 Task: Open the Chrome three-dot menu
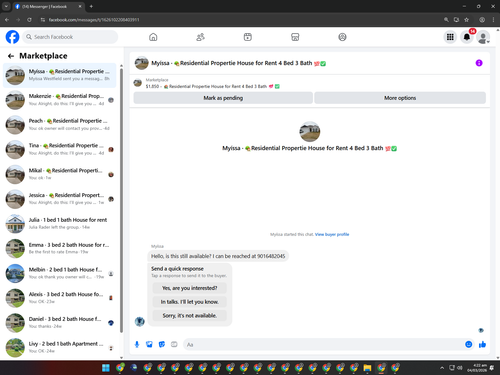[x=493, y=20]
